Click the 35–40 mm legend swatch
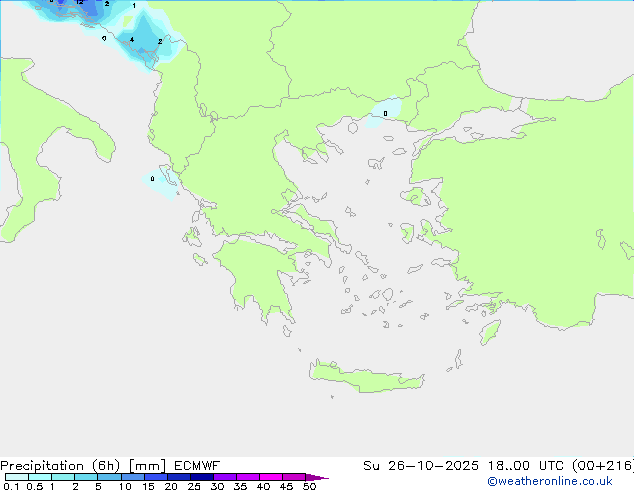 point(247,477)
